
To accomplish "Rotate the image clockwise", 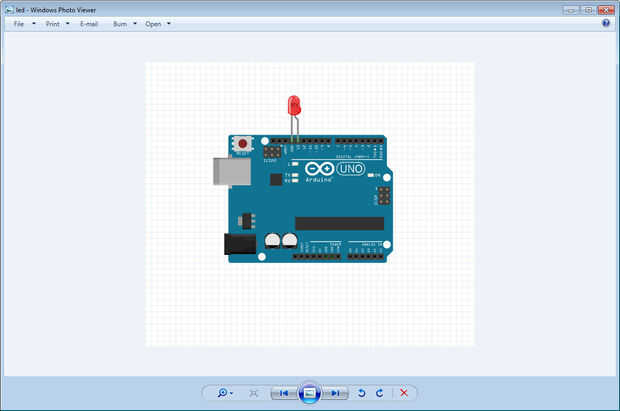I will click(x=380, y=393).
